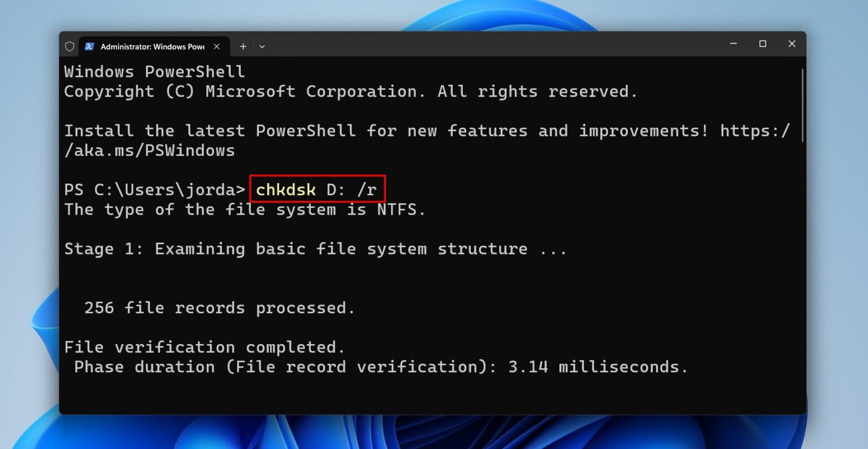Image resolution: width=868 pixels, height=449 pixels.
Task: Click the Microsoft Corporation copyright line
Action: (x=350, y=91)
